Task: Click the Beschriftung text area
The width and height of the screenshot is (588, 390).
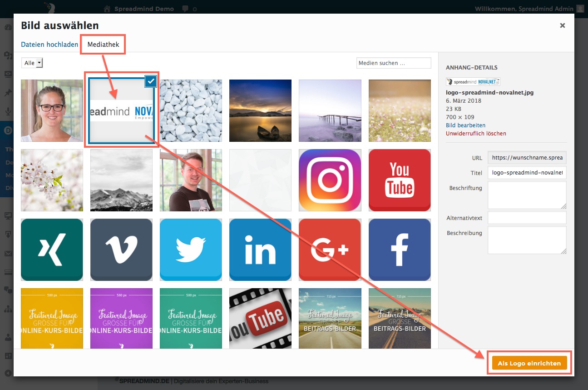Action: 527,195
